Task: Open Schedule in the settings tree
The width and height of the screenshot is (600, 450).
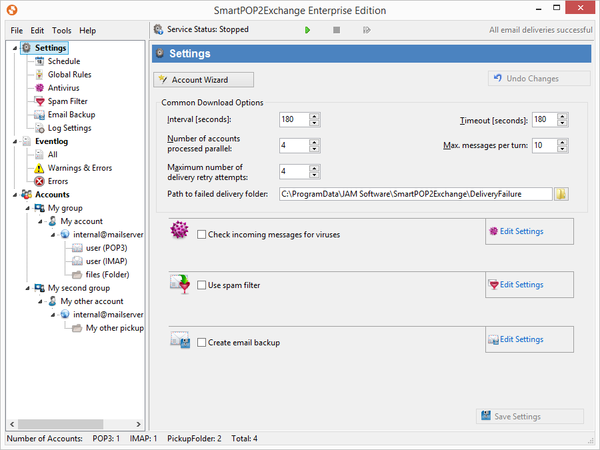Action: tap(64, 61)
